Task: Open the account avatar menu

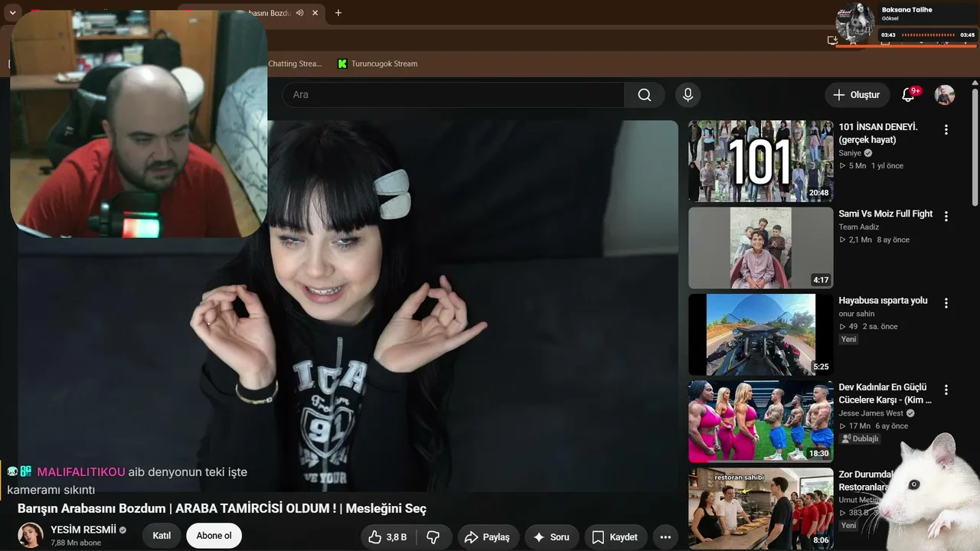Action: (945, 95)
